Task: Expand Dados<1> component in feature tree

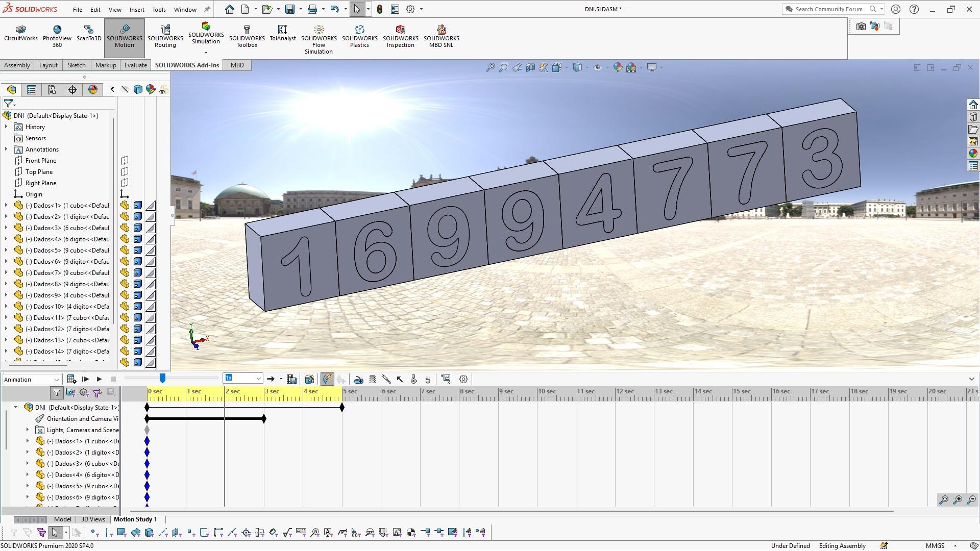Action: tap(6, 205)
